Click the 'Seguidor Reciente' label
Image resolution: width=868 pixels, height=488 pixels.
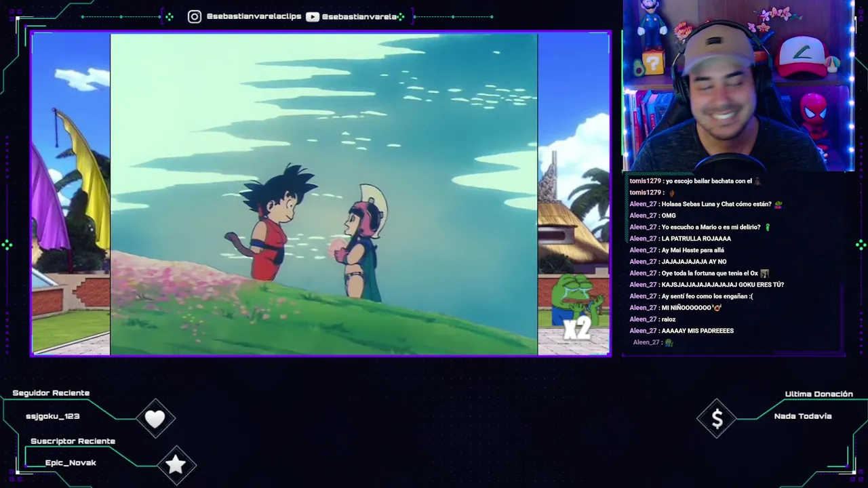click(51, 393)
